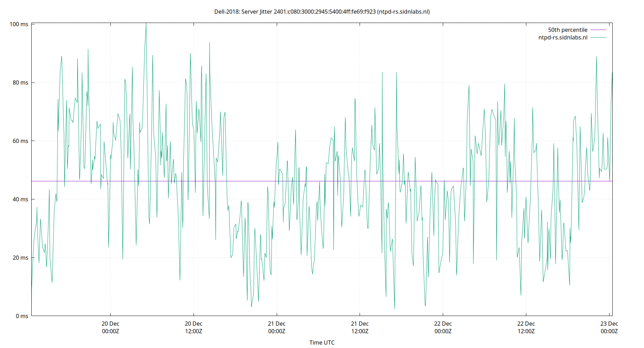Click the '0 ms' y-axis tick label
The image size is (644, 348).
(x=22, y=316)
